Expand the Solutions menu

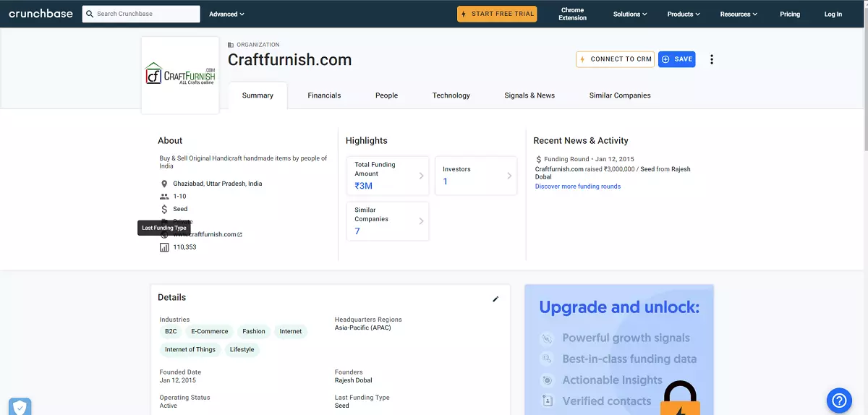tap(630, 14)
